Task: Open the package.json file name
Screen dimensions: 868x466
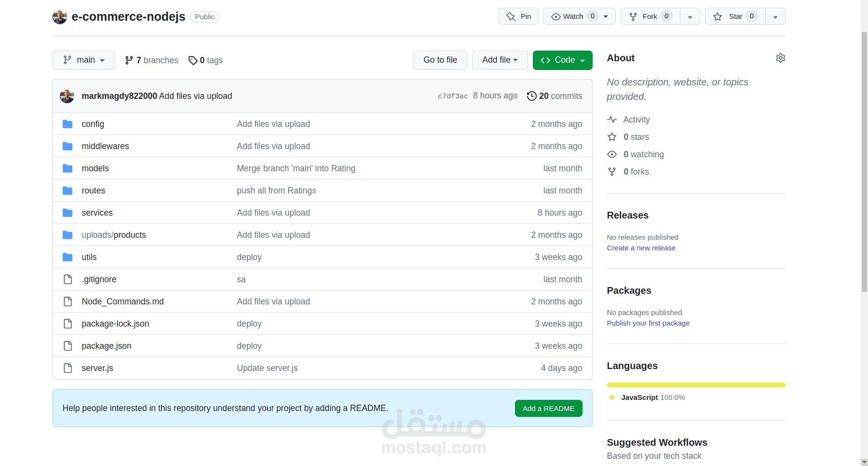Action: [x=107, y=346]
